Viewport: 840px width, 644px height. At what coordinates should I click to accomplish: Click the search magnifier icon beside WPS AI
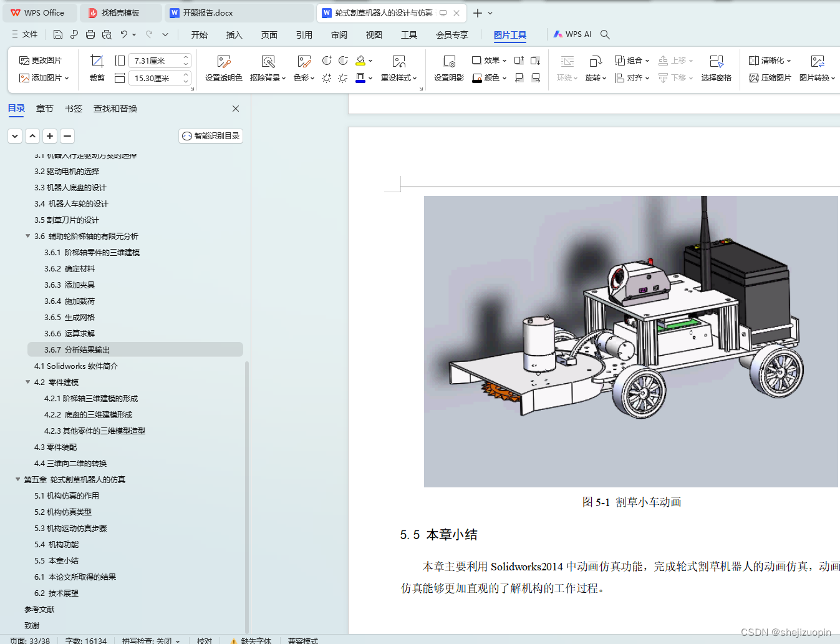pyautogui.click(x=605, y=34)
